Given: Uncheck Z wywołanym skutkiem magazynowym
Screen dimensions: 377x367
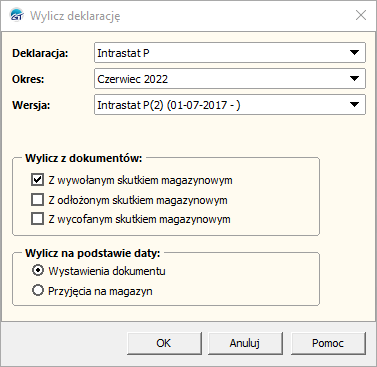Looking at the screenshot, I should pyautogui.click(x=37, y=180).
